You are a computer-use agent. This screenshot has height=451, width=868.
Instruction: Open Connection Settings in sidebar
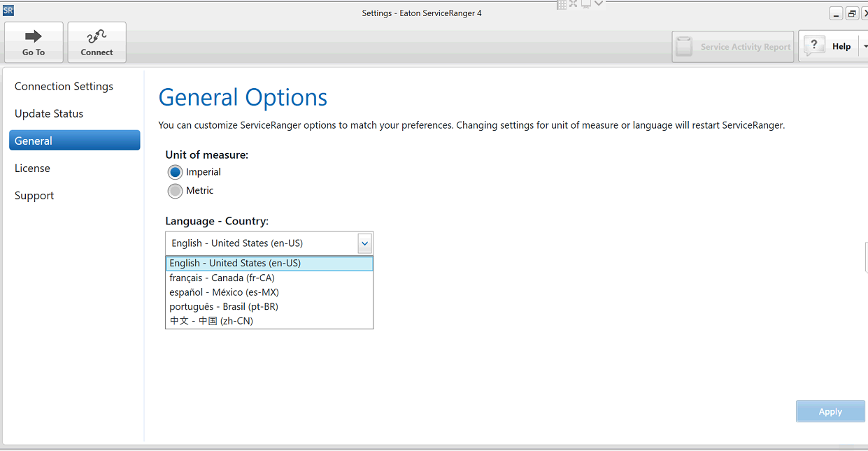(x=64, y=86)
